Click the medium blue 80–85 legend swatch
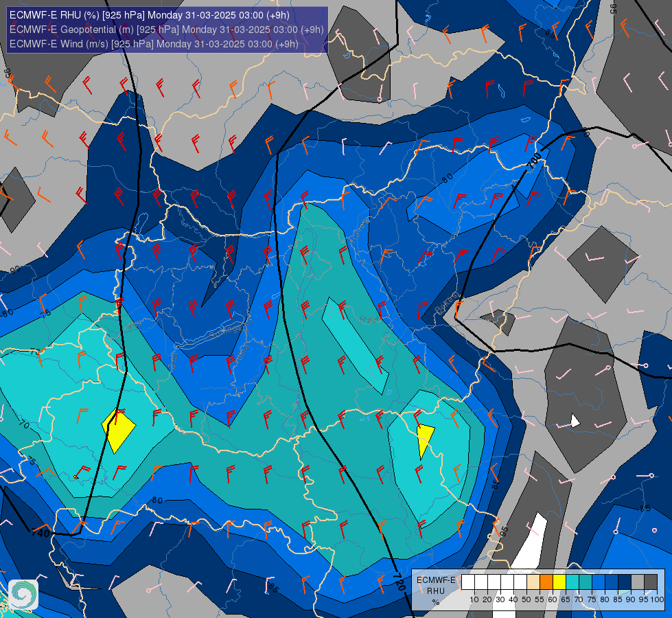The width and height of the screenshot is (672, 618). [x=612, y=582]
